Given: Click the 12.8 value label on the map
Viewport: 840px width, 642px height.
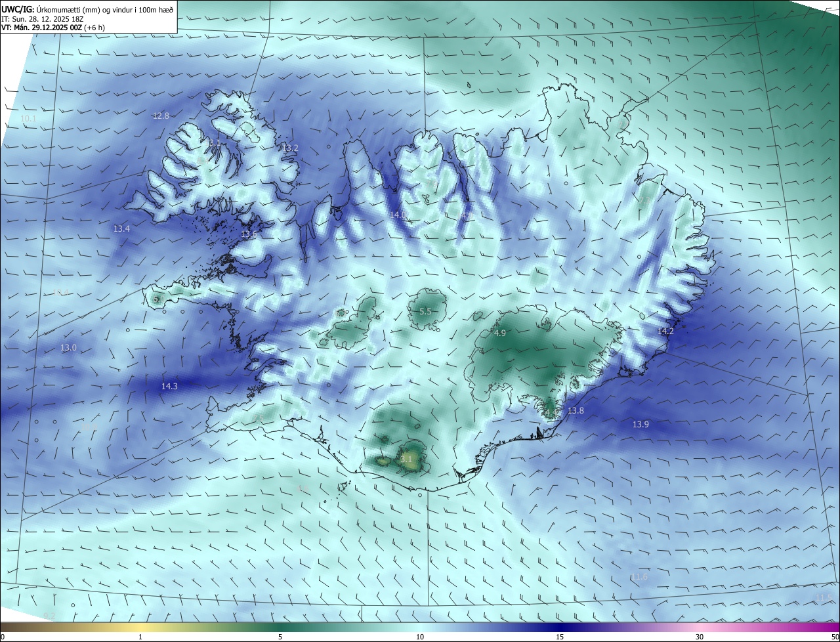Looking at the screenshot, I should [x=161, y=116].
